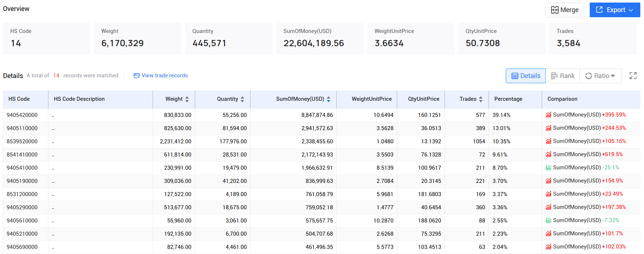This screenshot has height=254, width=644.
Task: Click trades value 1054
Action: (x=479, y=141)
